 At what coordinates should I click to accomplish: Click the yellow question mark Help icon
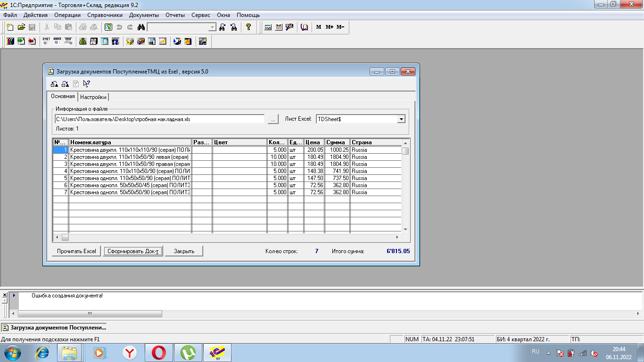point(248,27)
